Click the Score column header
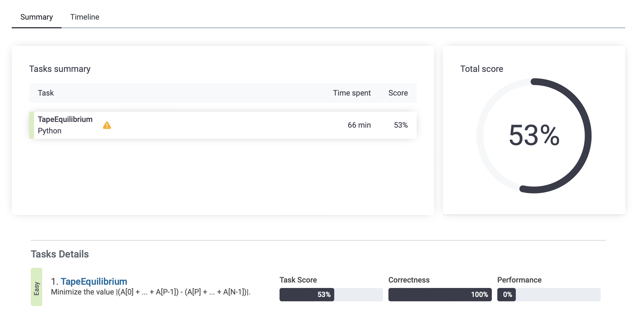Viewport: 644px width, 319px height. pos(398,93)
